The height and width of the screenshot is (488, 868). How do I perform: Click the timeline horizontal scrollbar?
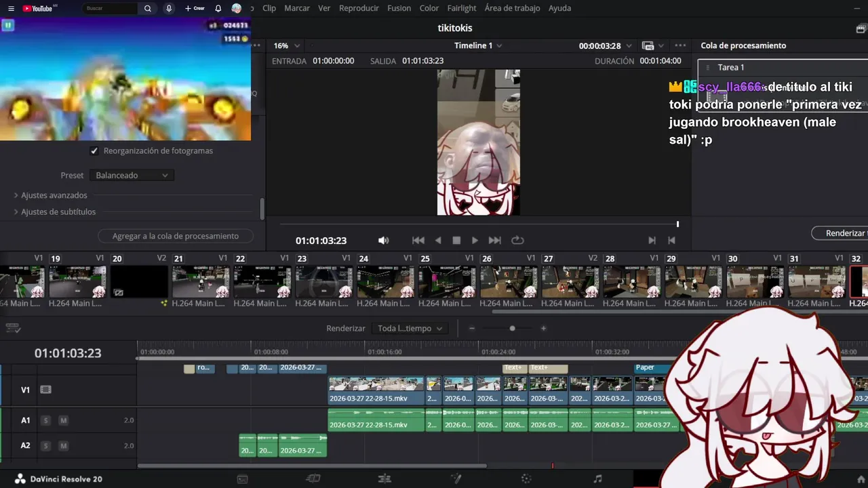312,466
